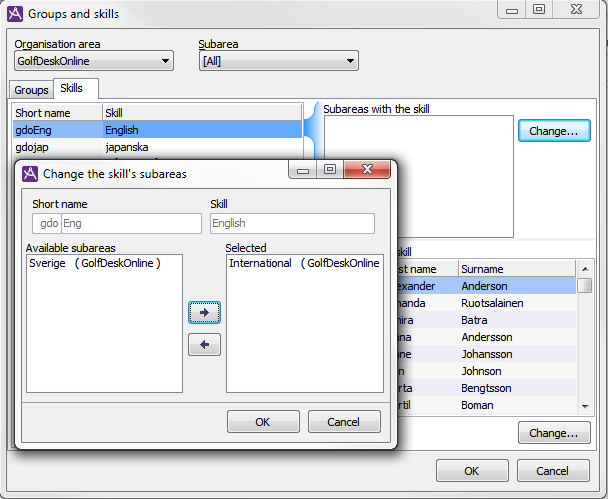Click the right arrow to add subarea
Viewport: 608px width, 499px height.
[x=204, y=313]
